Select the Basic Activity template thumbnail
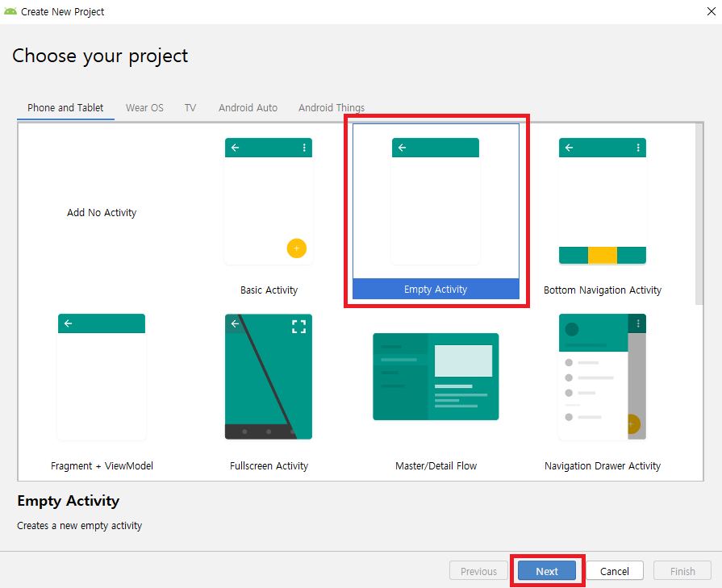Screen dimensions: 722x588 coord(269,201)
